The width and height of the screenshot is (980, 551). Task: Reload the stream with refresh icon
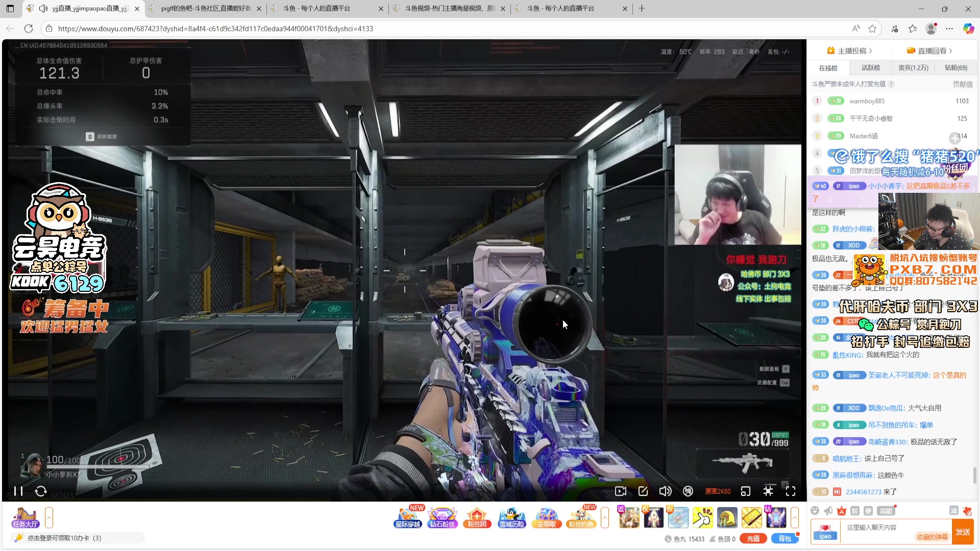click(x=41, y=491)
